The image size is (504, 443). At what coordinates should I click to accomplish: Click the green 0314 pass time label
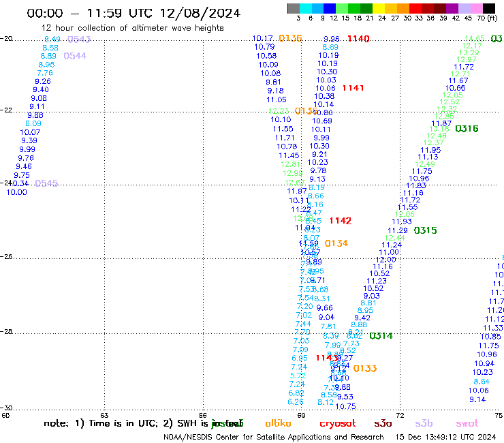coord(381,336)
